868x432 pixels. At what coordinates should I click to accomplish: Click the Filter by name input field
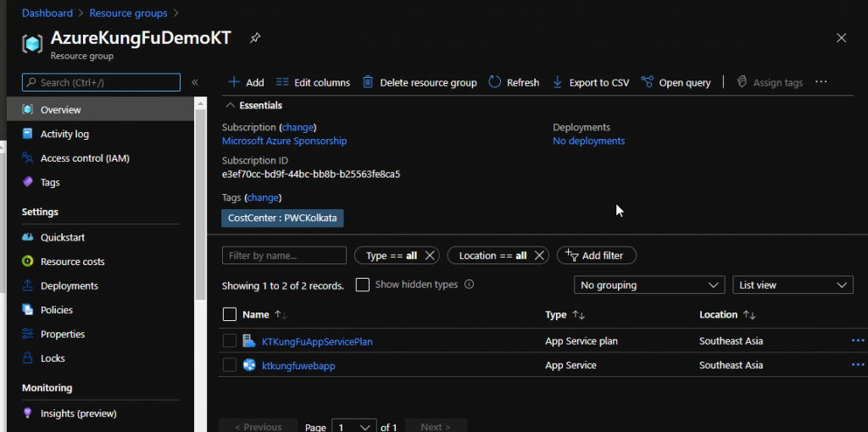284,256
